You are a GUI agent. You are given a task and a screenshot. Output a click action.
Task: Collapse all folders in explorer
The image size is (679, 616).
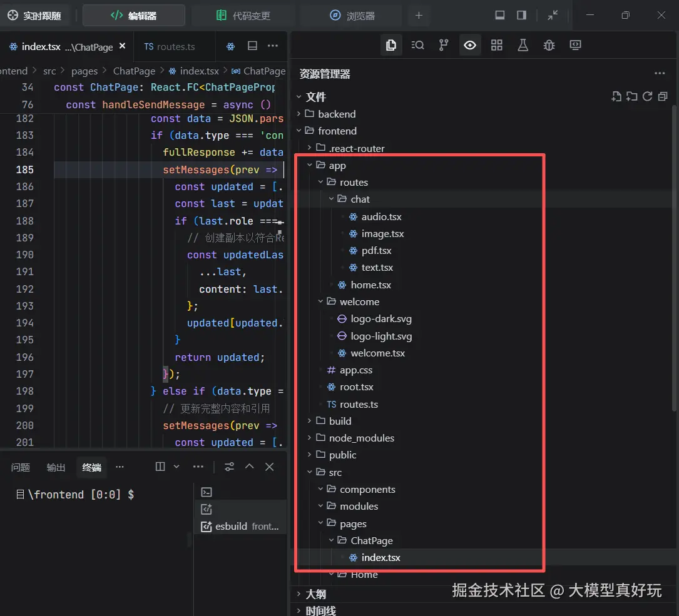click(x=663, y=96)
